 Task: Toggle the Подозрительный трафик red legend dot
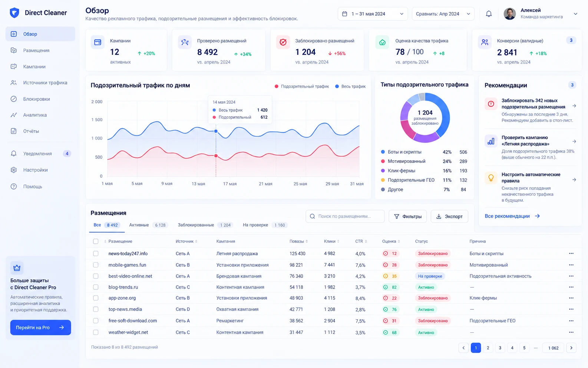277,86
